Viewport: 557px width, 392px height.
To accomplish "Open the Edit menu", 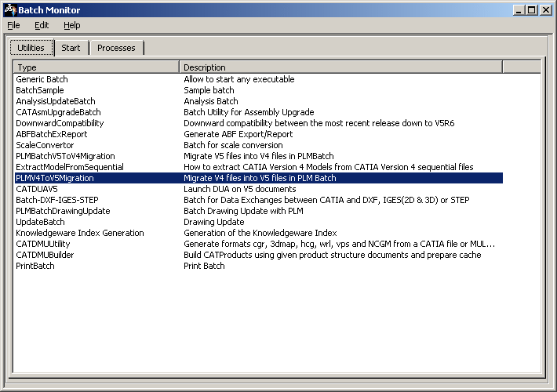I will point(42,25).
